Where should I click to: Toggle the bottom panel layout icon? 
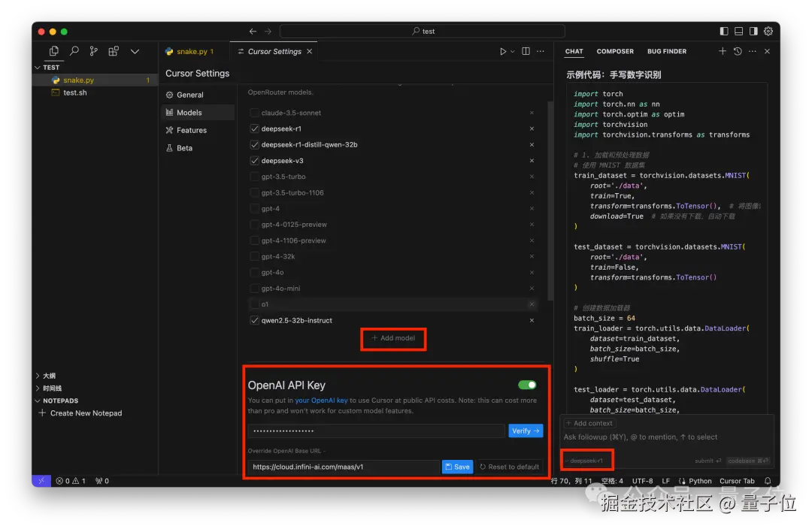(x=738, y=31)
